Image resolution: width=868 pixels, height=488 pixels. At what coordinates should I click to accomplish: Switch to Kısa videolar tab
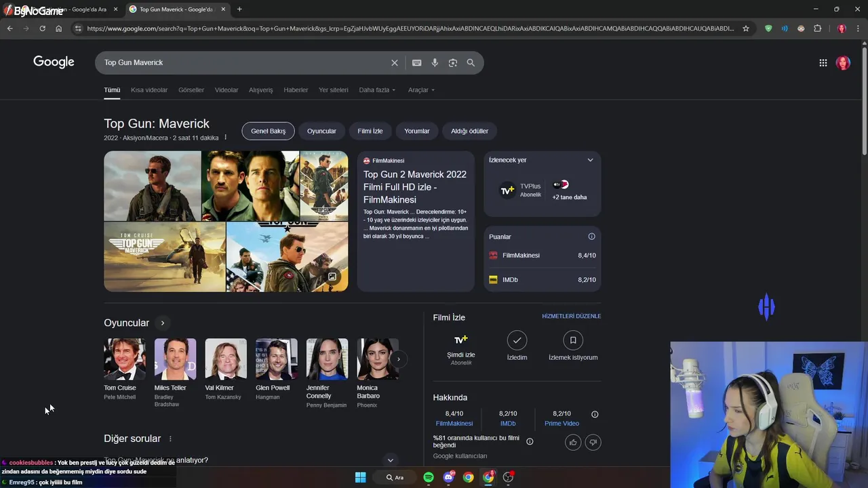[149, 89]
